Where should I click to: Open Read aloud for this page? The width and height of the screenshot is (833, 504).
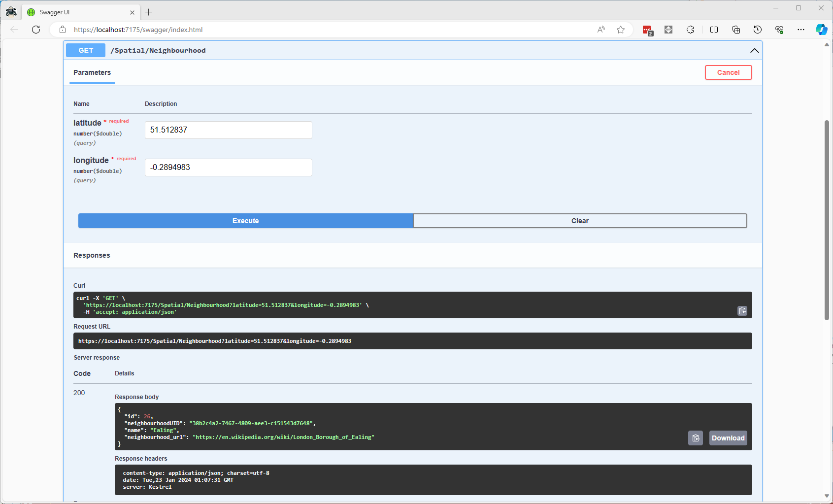coord(600,30)
